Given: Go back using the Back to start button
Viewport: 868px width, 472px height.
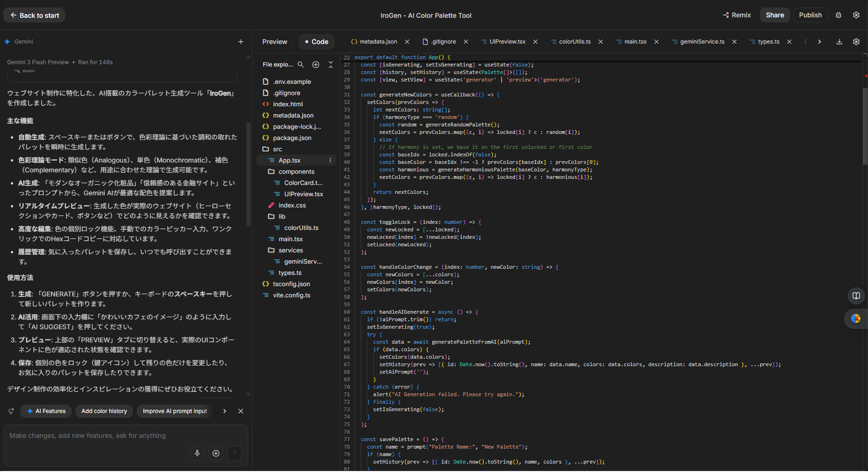Looking at the screenshot, I should point(34,15).
